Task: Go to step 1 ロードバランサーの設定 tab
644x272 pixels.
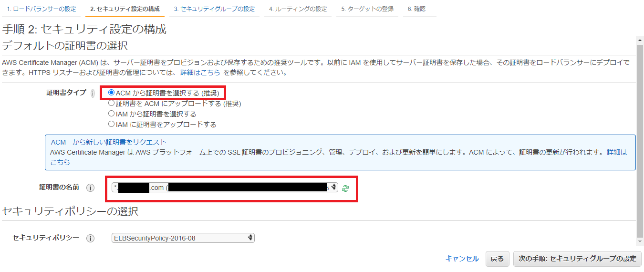Action: pyautogui.click(x=42, y=9)
